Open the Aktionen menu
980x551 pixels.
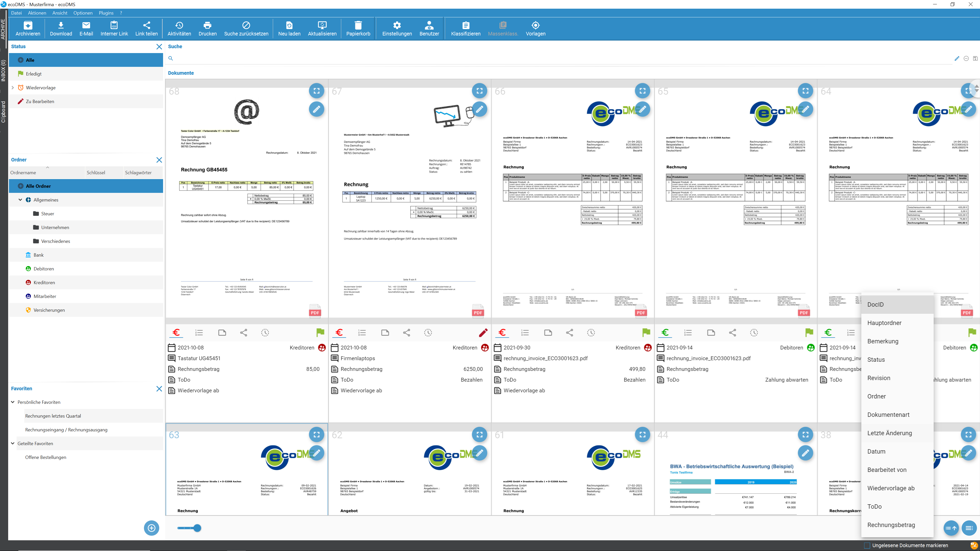coord(37,13)
